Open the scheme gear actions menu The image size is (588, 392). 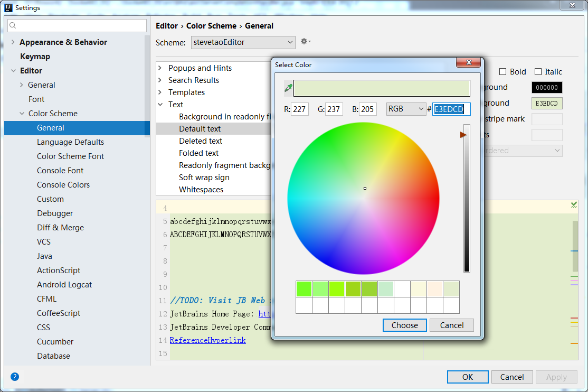[x=306, y=42]
